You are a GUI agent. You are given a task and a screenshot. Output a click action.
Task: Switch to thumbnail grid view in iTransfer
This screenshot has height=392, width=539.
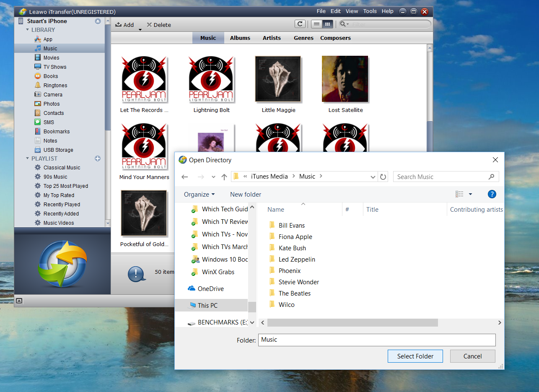pos(327,24)
